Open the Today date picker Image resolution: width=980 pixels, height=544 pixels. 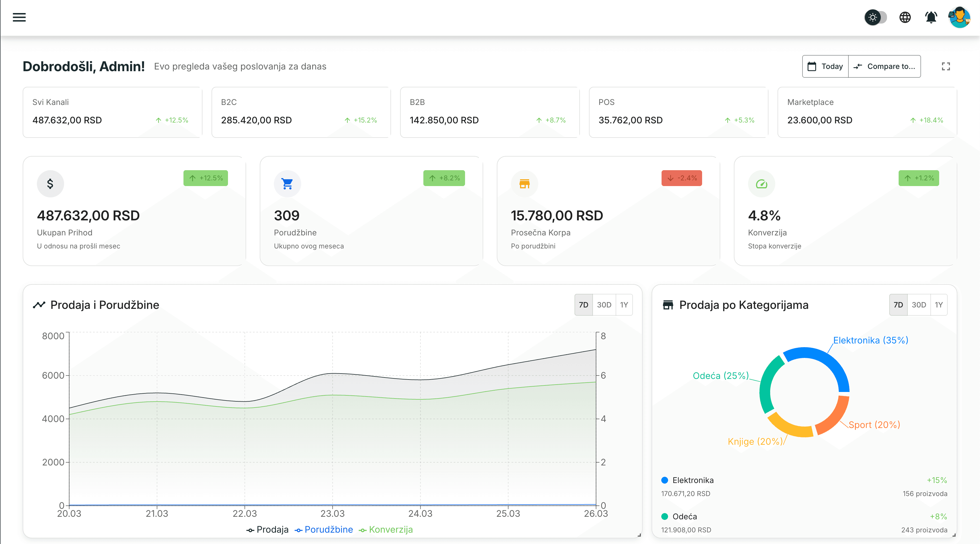point(825,67)
